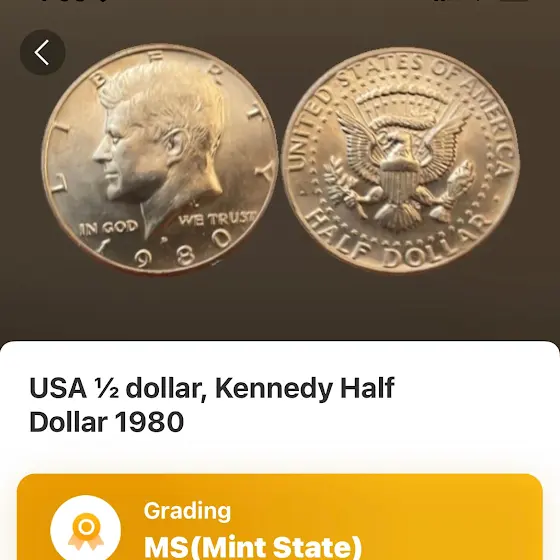
Task: Tap the white details sheet's rounded top edge
Action: click(280, 346)
